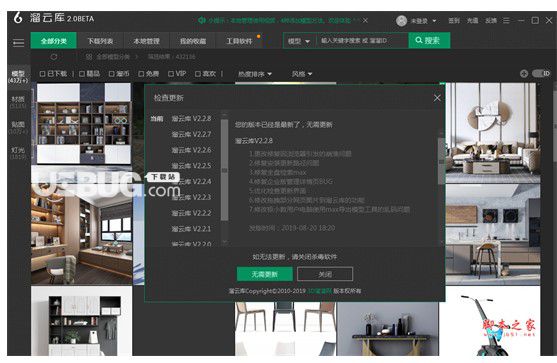Dismiss the green announcement tip
The width and height of the screenshot is (557, 363).
365,20
